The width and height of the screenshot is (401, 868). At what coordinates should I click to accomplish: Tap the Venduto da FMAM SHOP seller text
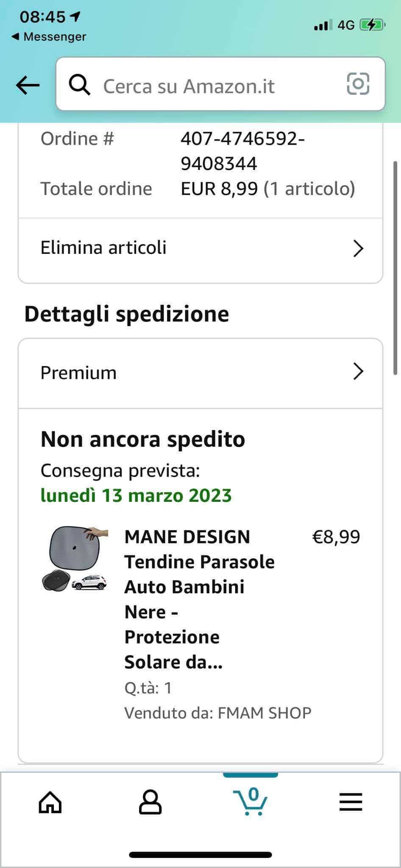click(217, 713)
